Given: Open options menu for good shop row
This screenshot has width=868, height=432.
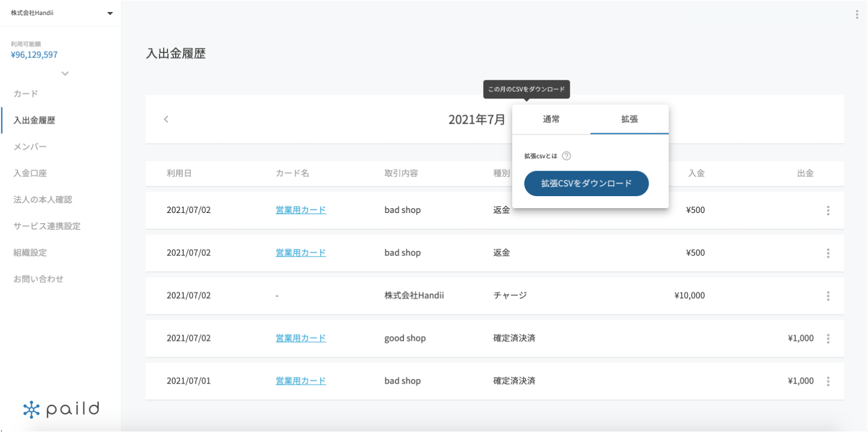Looking at the screenshot, I should point(828,338).
